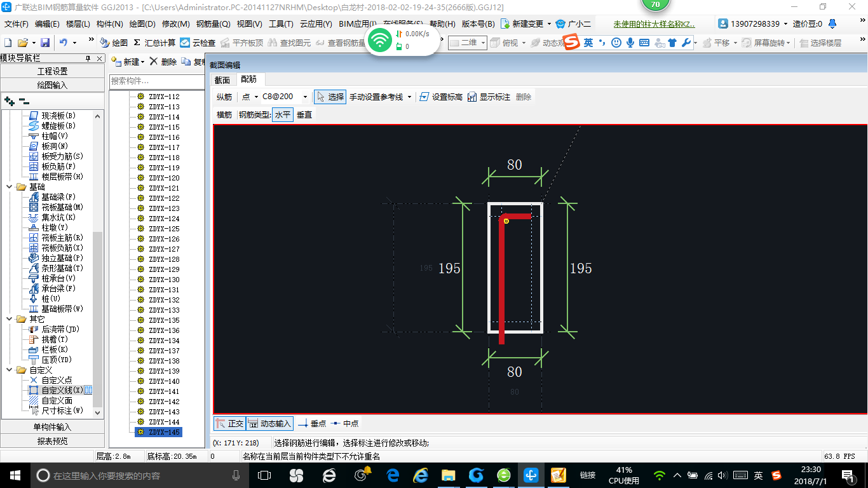868x488 pixels.
Task: Collapse the 自定义 folder
Action: tap(10, 370)
